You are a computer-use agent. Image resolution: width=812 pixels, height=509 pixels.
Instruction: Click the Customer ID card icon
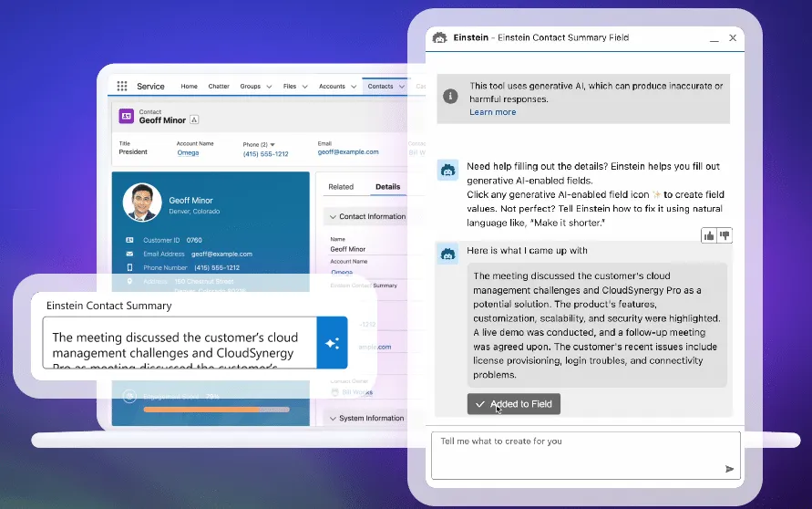[x=129, y=240]
